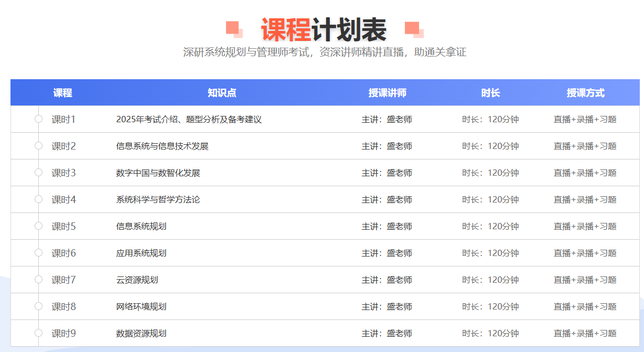The image size is (644, 352).
Task: Click the timeline circle marker for 课时1
Action: click(x=38, y=119)
